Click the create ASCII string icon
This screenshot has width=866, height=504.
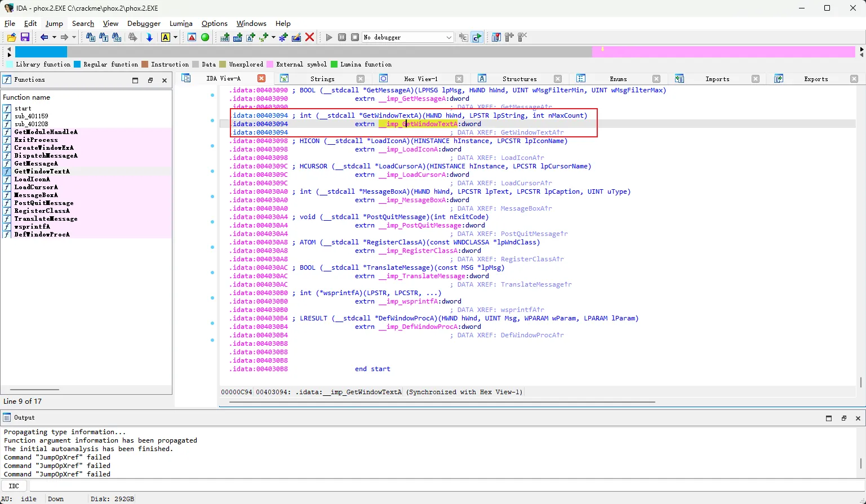[251, 37]
